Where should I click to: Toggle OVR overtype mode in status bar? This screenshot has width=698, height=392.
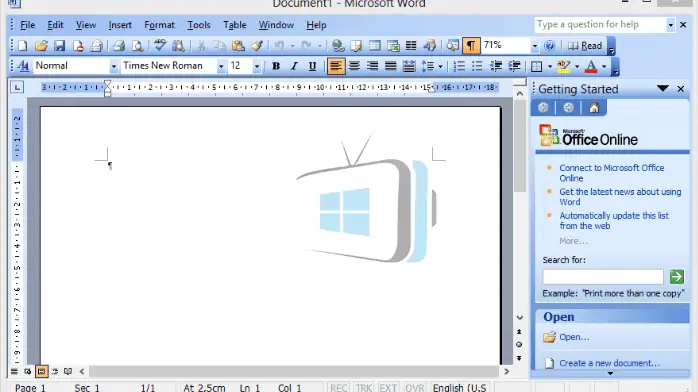[414, 388]
